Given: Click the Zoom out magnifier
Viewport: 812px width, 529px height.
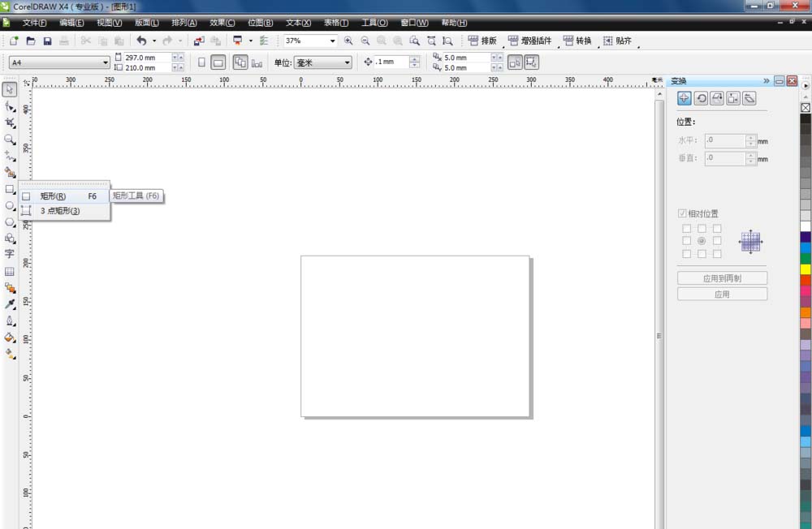Looking at the screenshot, I should coord(365,41).
